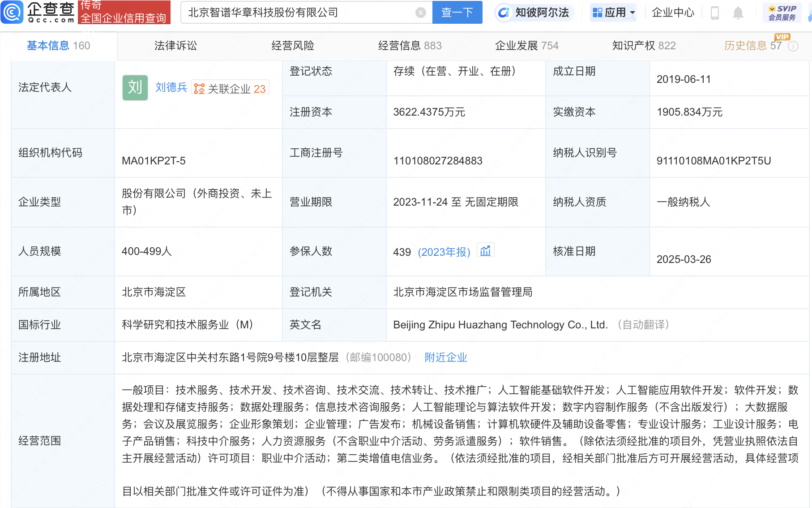Select the insured count 439
812x508 pixels.
402,252
